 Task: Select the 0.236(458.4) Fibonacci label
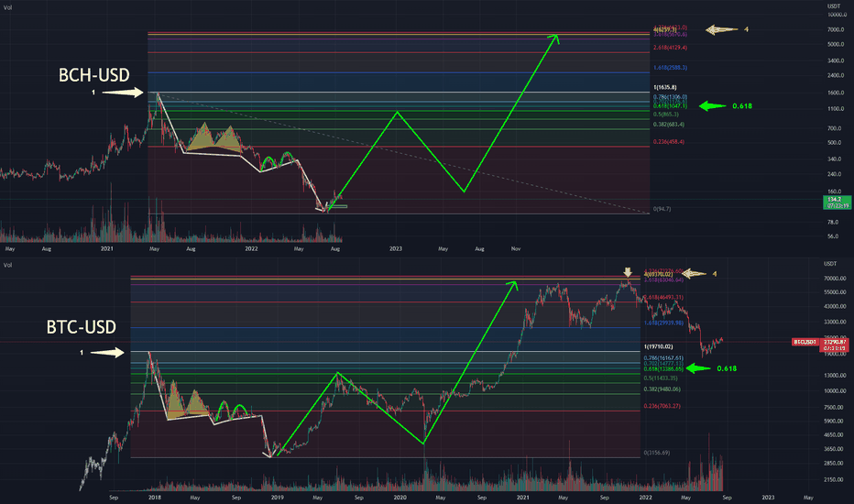(x=669, y=142)
